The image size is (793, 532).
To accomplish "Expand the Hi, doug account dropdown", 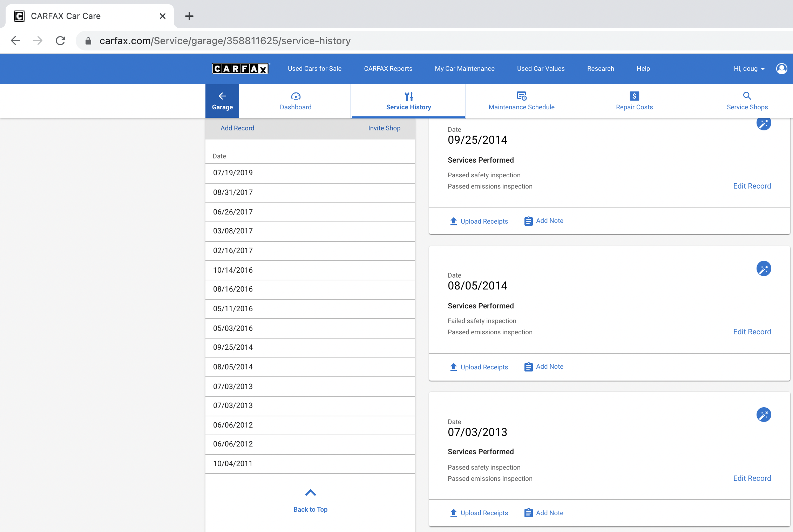I will pyautogui.click(x=749, y=69).
